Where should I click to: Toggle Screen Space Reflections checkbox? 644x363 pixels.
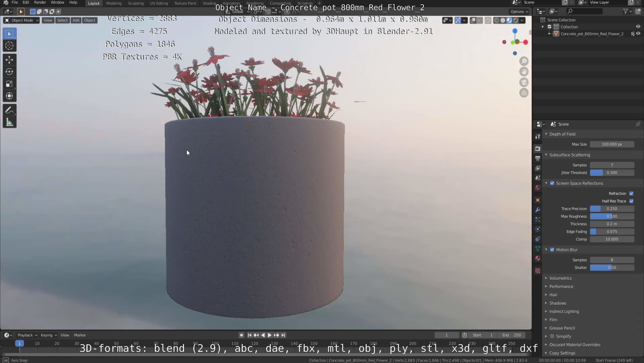[x=552, y=183]
